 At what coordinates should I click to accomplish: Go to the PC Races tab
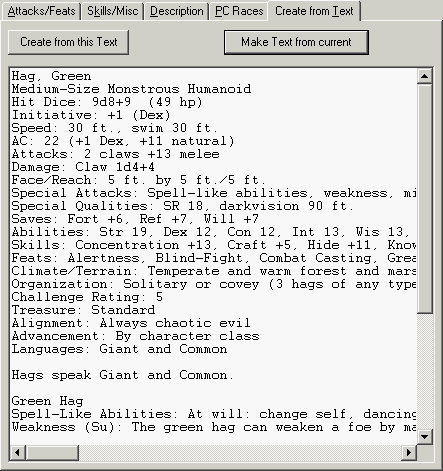click(239, 11)
